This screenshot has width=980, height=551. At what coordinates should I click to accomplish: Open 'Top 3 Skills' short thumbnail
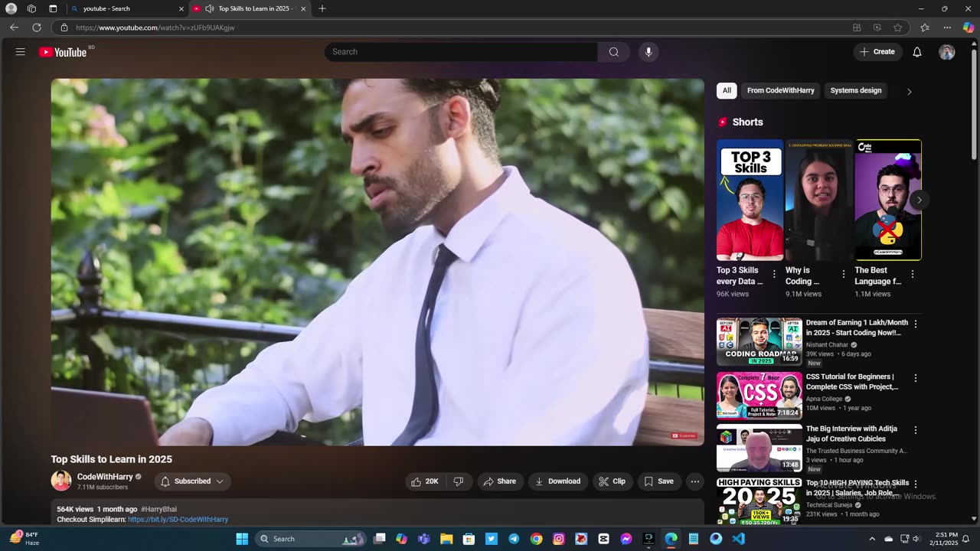(x=750, y=200)
